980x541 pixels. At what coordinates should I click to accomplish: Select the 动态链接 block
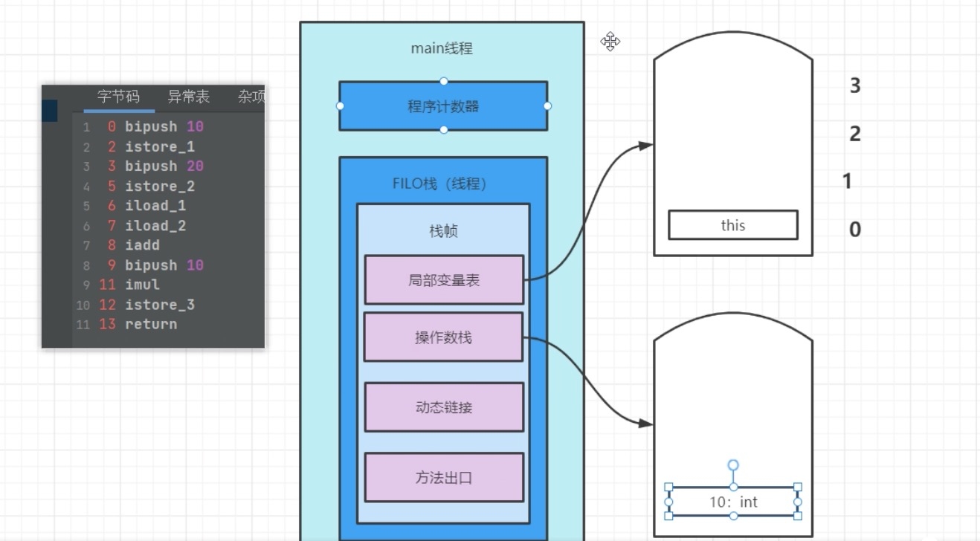coord(444,406)
